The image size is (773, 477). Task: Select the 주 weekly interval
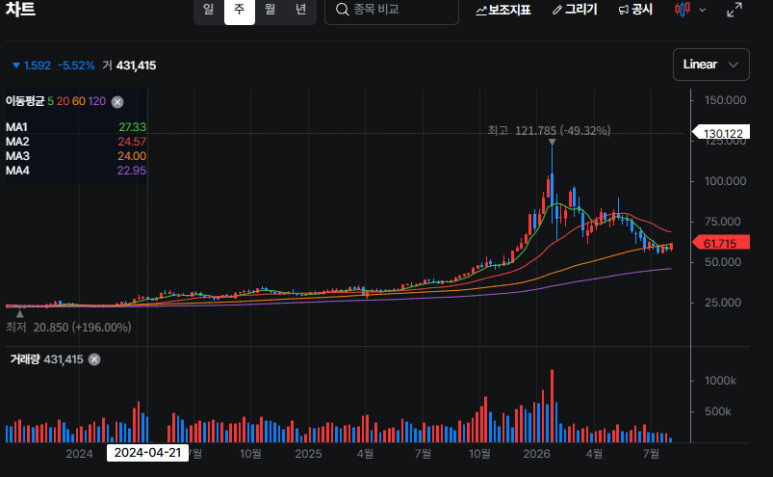239,9
